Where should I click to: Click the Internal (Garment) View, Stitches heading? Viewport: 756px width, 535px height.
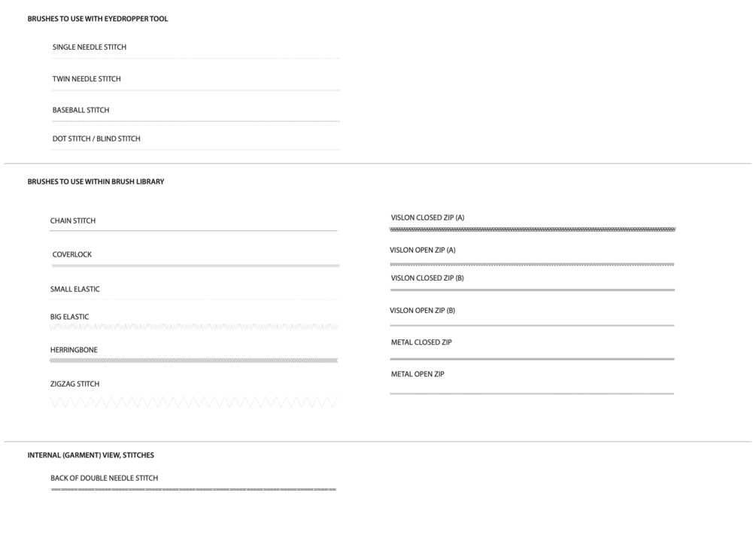pos(90,455)
